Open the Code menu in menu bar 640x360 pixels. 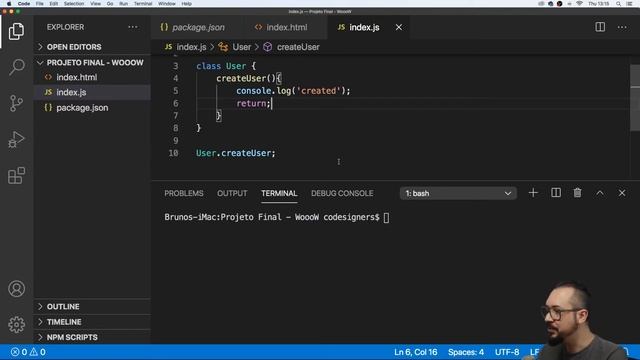pyautogui.click(x=24, y=3)
